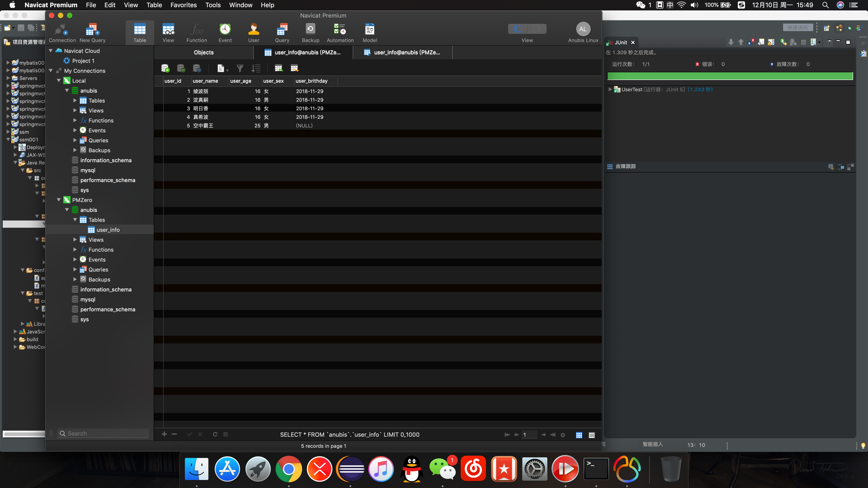Click the filter funnel icon
The image size is (868, 488).
pos(240,68)
